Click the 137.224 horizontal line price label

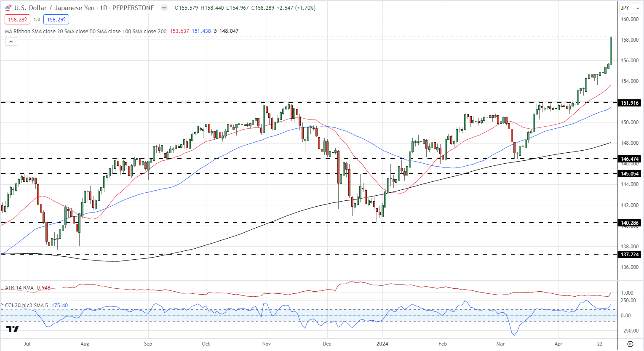coord(630,255)
